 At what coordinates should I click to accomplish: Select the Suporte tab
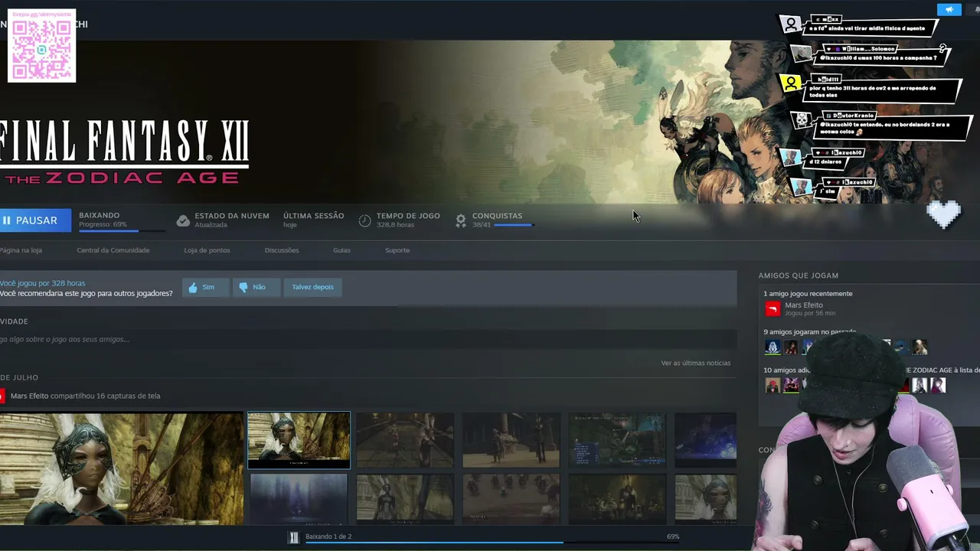[397, 250]
